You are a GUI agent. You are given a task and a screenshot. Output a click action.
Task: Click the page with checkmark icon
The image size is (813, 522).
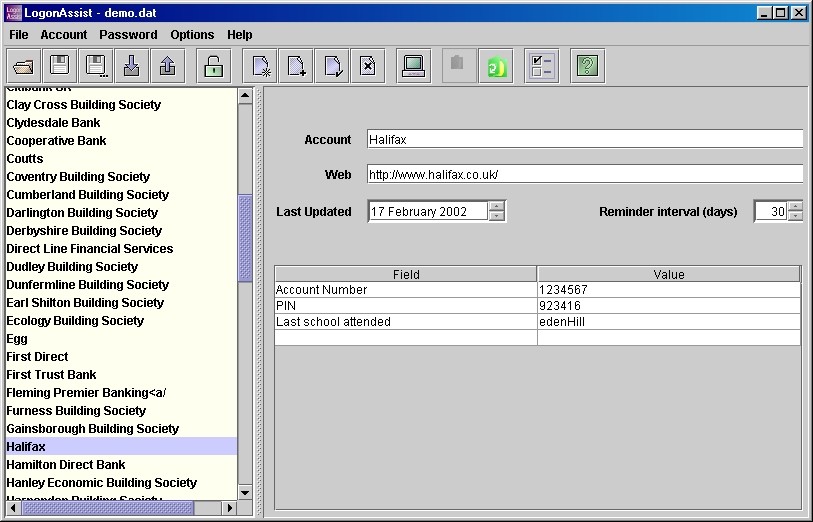tap(332, 66)
